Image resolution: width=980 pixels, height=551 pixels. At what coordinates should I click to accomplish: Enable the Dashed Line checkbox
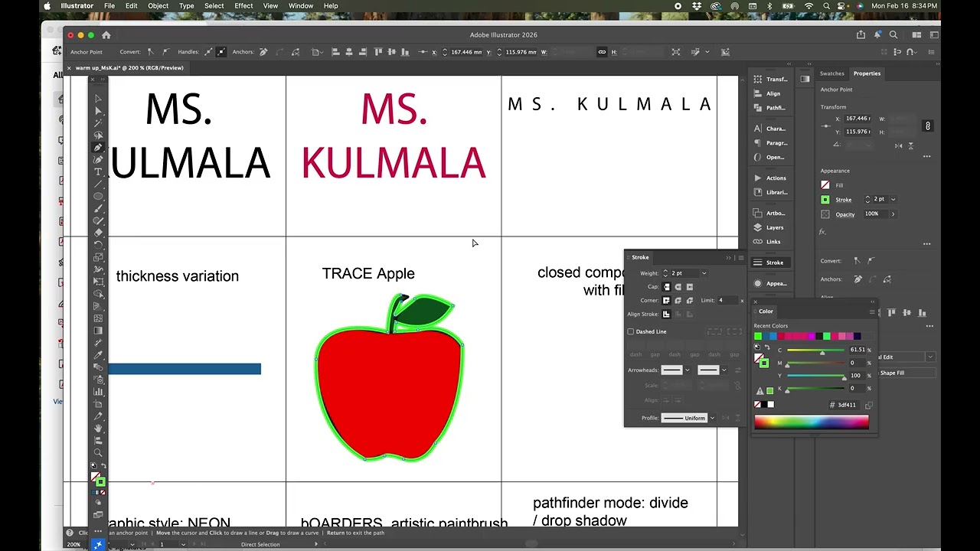[631, 331]
